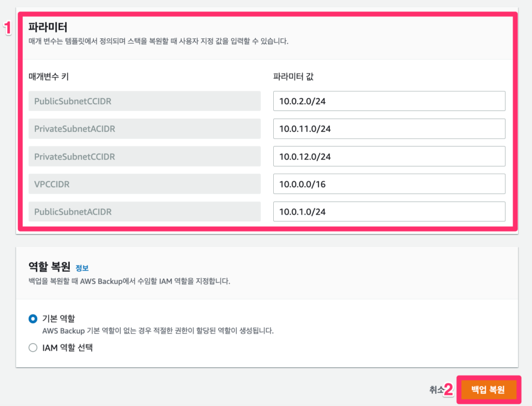Click the PublicSubnetCCIDR key field
The height and width of the screenshot is (406, 532).
pos(145,101)
